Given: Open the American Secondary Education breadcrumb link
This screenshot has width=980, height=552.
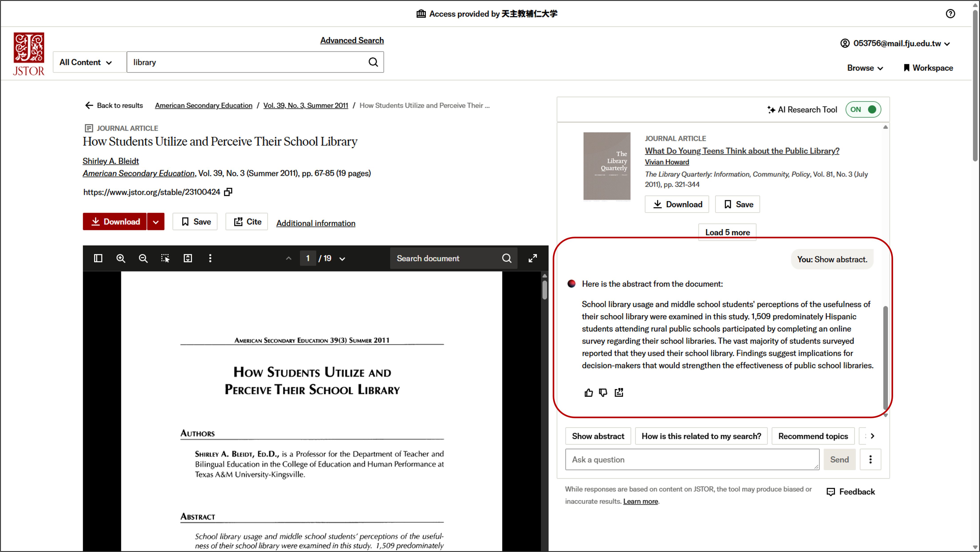Looking at the screenshot, I should [x=203, y=105].
